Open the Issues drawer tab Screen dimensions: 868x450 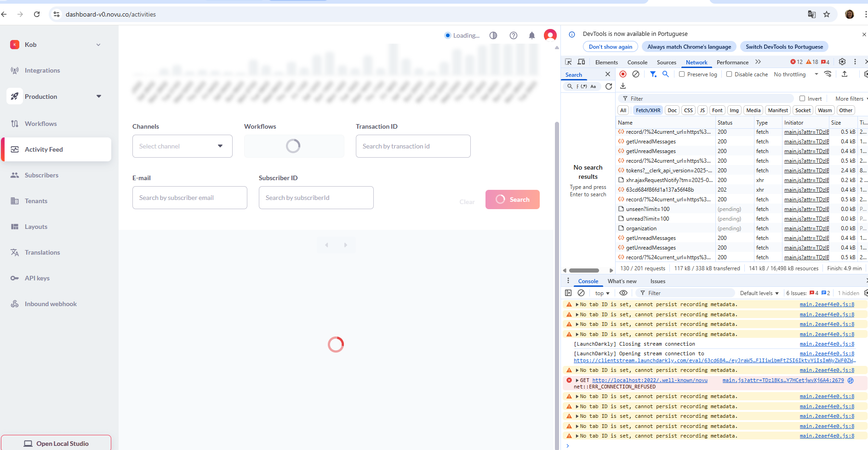(657, 281)
